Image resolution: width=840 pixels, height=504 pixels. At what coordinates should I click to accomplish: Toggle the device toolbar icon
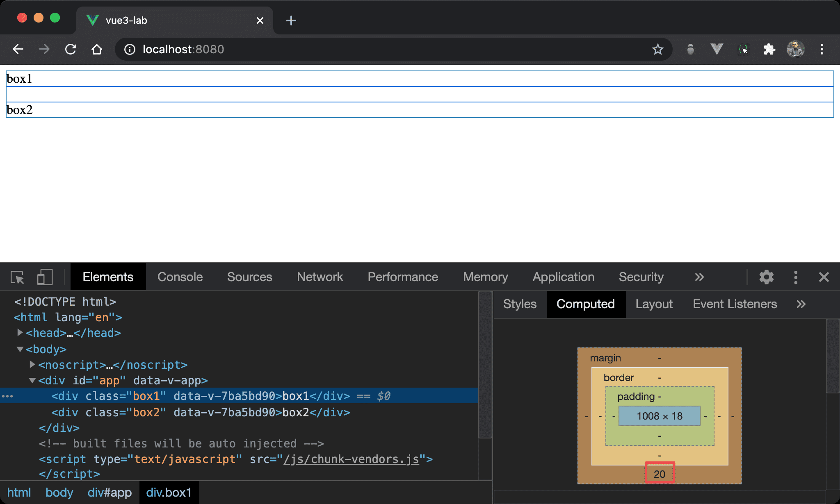pos(45,277)
